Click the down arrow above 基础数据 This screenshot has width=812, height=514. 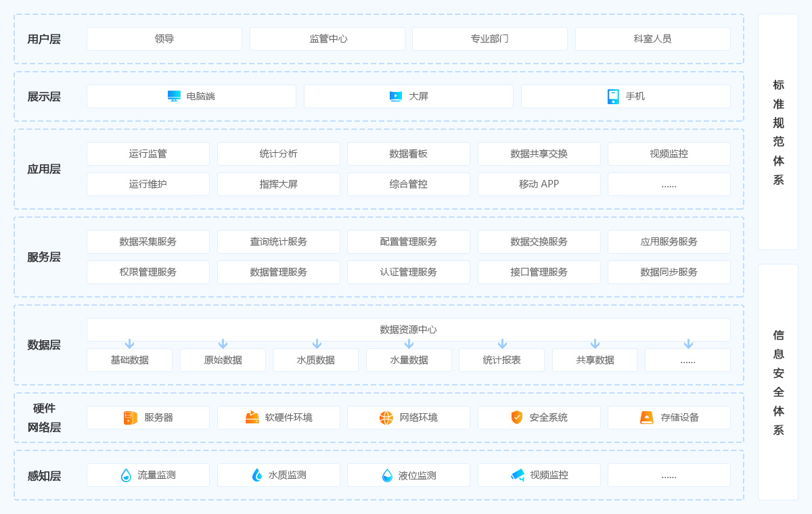pos(129,344)
